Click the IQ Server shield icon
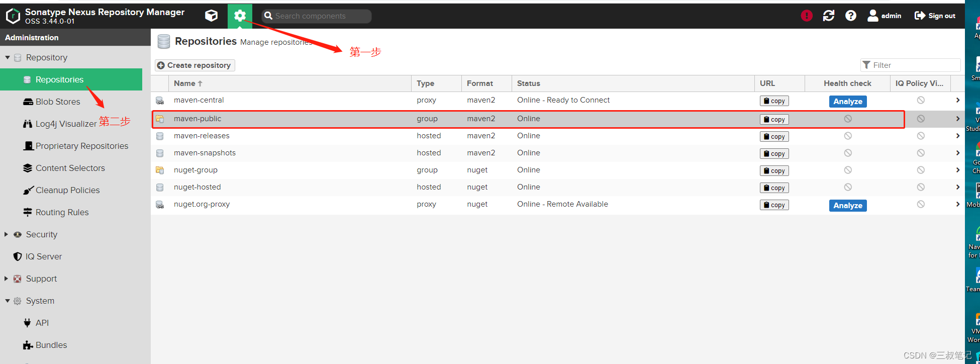Image resolution: width=980 pixels, height=364 pixels. 18,256
